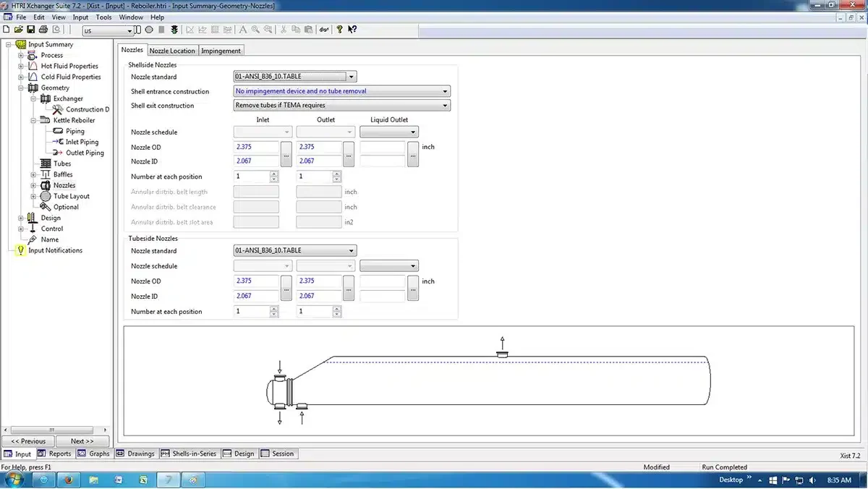Click the round Stop run toolbar icon

point(149,30)
